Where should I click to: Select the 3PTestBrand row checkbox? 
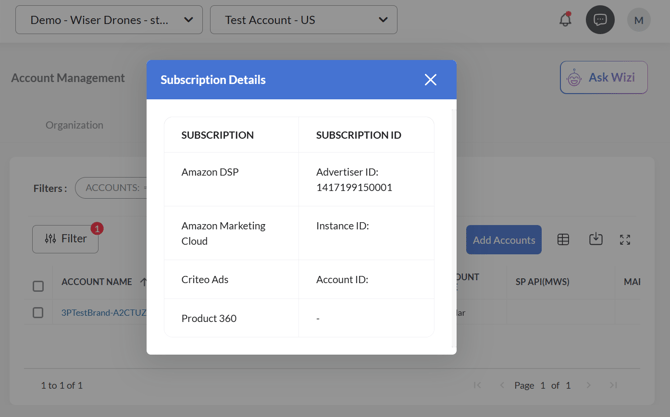pyautogui.click(x=38, y=313)
